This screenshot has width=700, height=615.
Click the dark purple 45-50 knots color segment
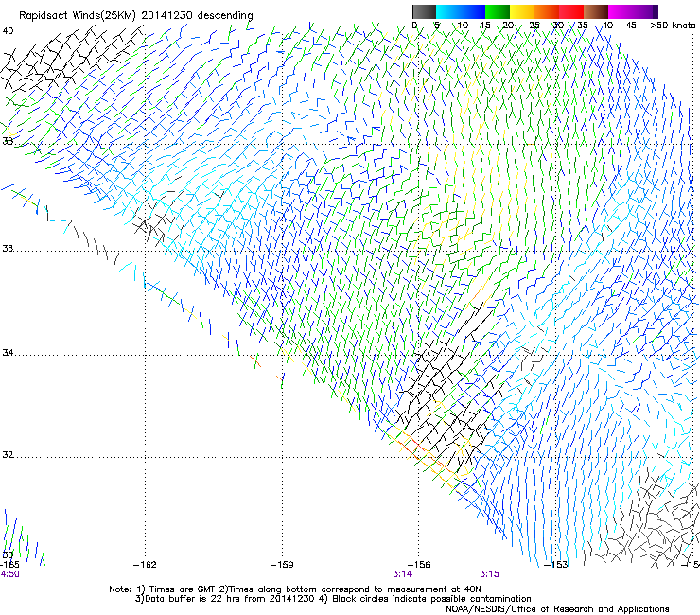[645, 11]
